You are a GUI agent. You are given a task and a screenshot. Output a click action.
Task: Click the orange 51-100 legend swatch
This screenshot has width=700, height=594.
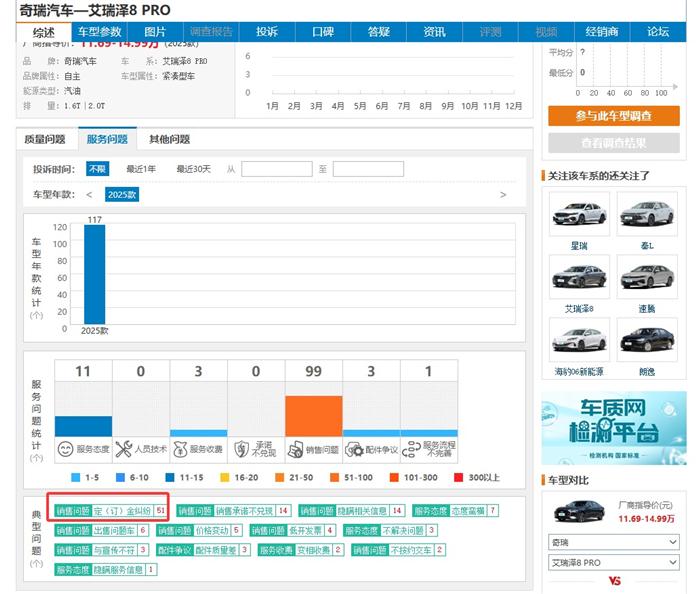pyautogui.click(x=337, y=476)
